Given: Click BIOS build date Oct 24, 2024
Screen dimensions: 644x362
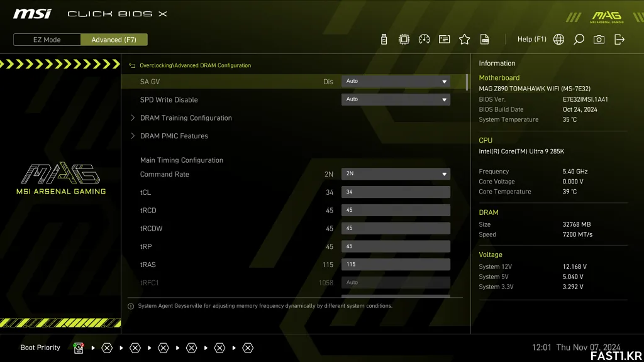Looking at the screenshot, I should (580, 109).
